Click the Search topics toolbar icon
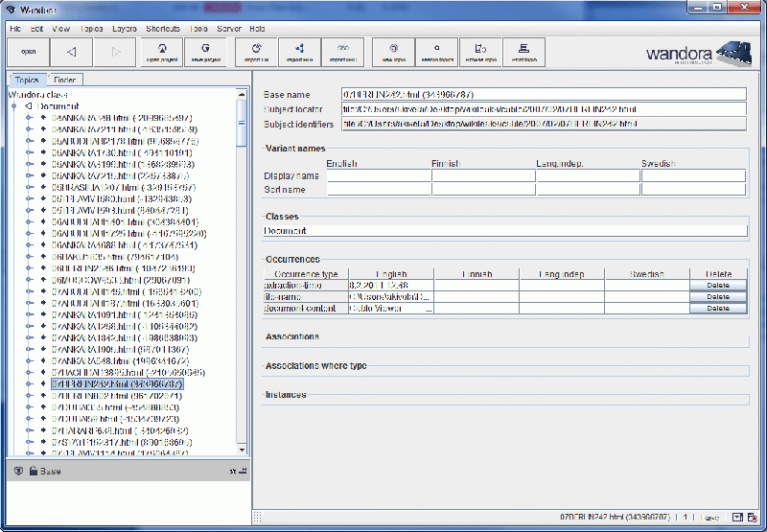Viewport: 767px width, 532px height. (436, 51)
